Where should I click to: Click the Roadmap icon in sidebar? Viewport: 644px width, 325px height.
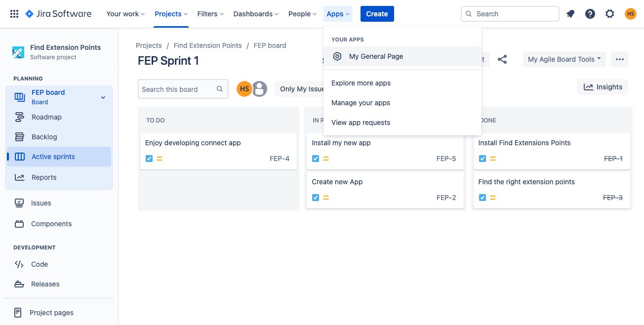pyautogui.click(x=20, y=117)
